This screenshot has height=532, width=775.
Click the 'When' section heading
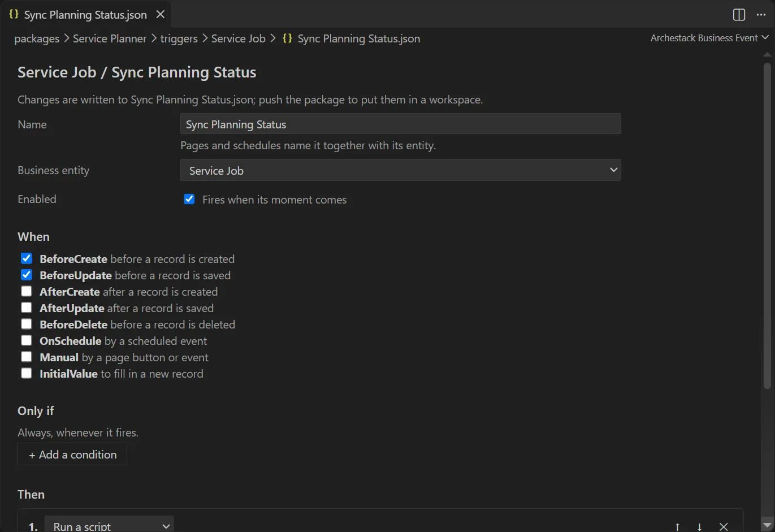point(33,237)
